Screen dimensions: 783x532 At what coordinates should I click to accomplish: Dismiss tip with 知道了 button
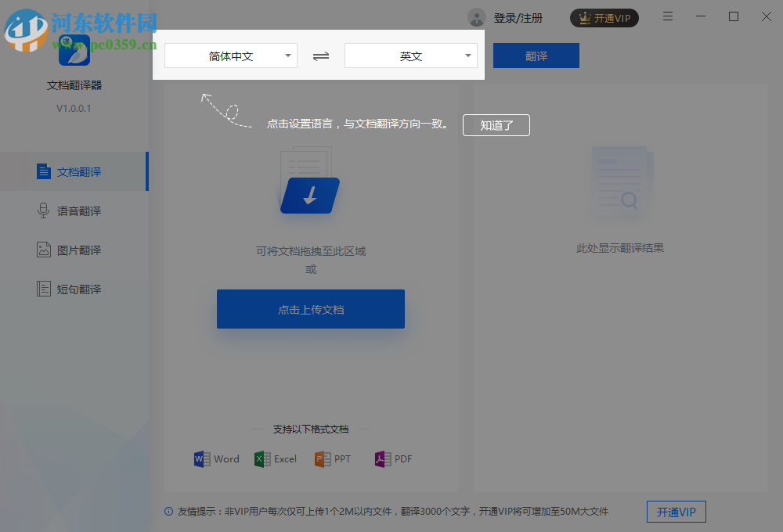(x=496, y=125)
